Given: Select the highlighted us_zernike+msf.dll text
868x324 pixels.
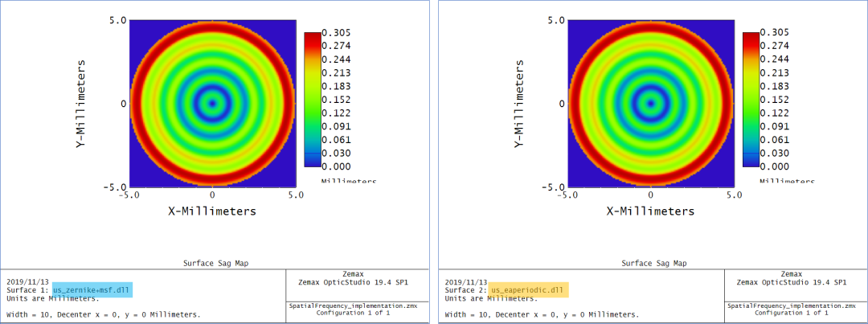Looking at the screenshot, I should [x=92, y=289].
